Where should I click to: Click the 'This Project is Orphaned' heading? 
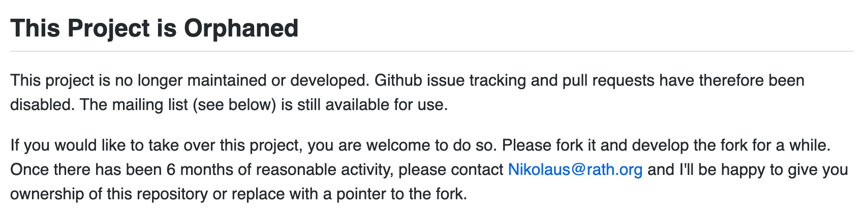point(154,28)
